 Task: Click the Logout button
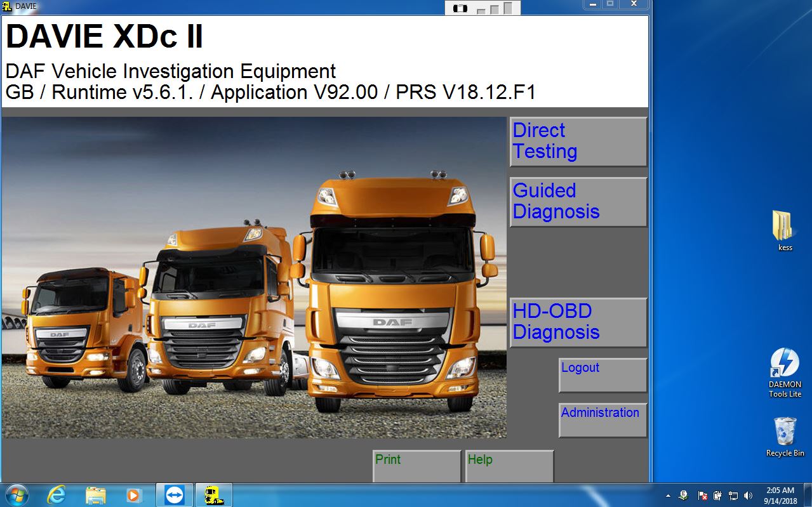click(x=602, y=375)
